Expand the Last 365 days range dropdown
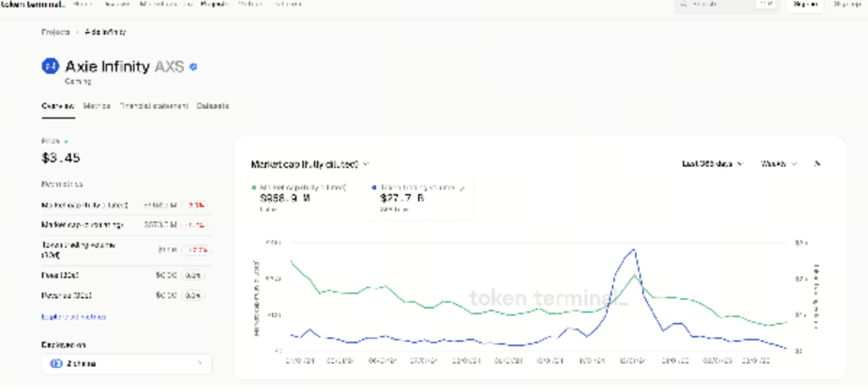 pos(712,164)
